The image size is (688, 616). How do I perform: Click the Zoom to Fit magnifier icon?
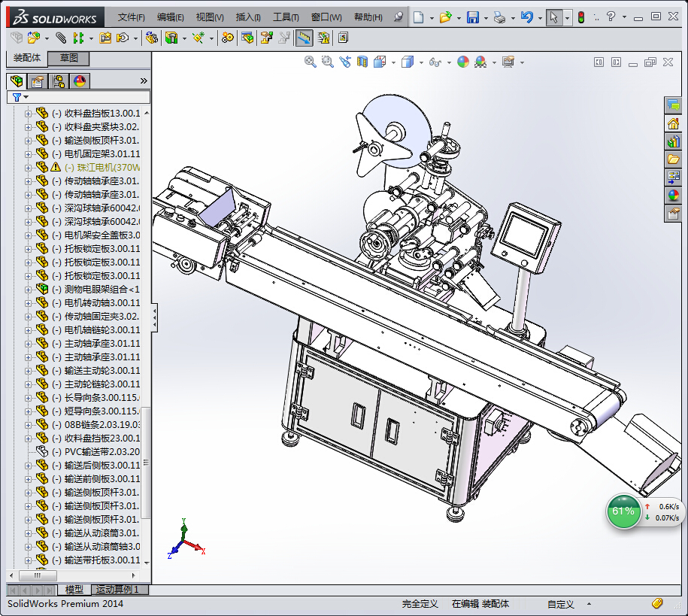coord(310,62)
